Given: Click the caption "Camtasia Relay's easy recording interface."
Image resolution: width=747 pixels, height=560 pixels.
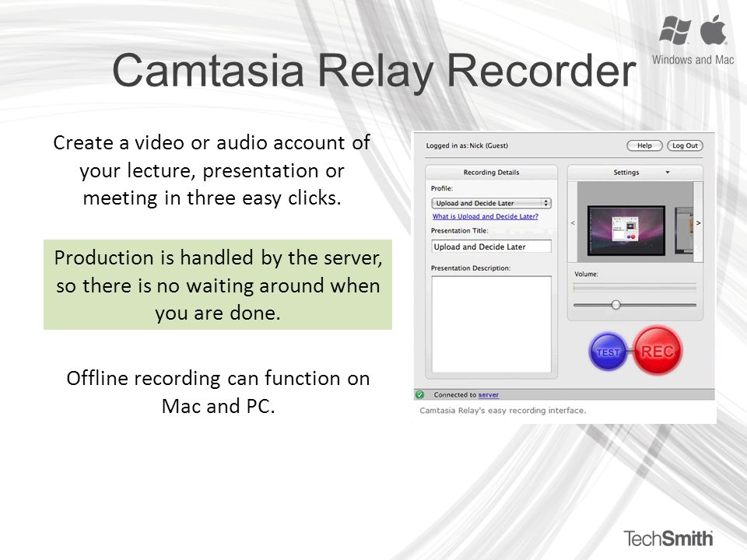Looking at the screenshot, I should [503, 411].
